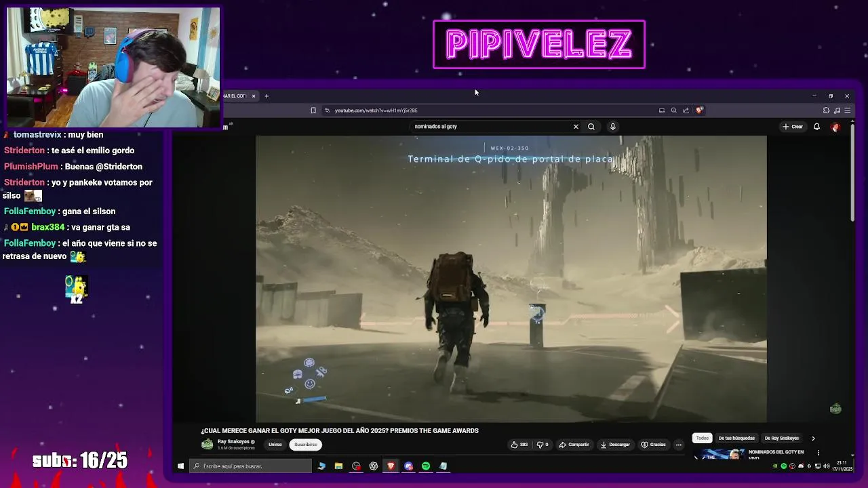Open Brave Shields lion icon
Screen dimensions: 868x488
(699, 110)
